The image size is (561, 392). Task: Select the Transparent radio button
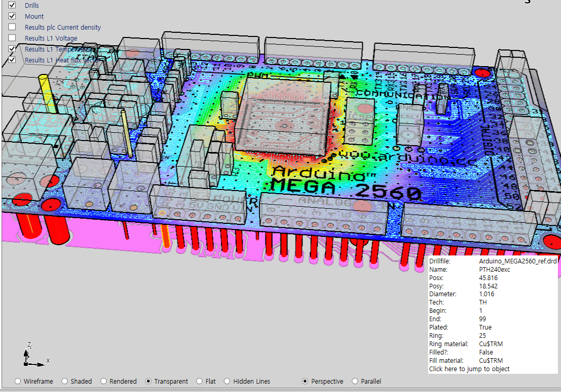pos(148,381)
